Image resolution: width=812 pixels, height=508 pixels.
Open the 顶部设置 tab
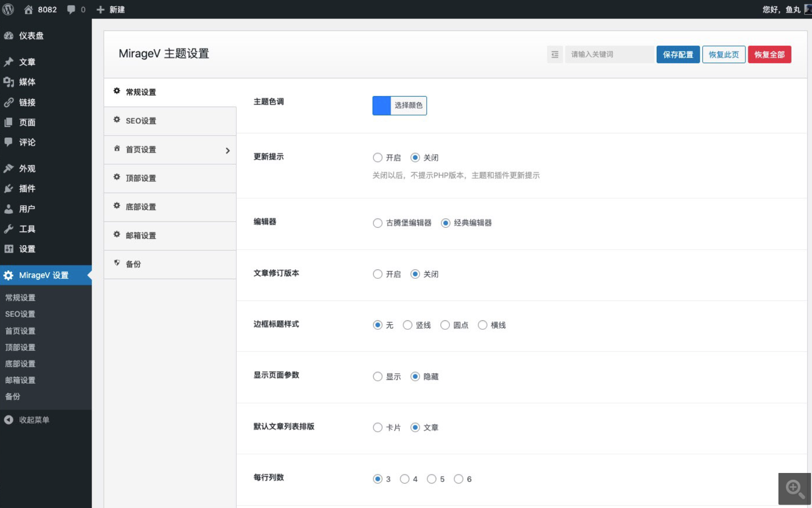point(170,179)
